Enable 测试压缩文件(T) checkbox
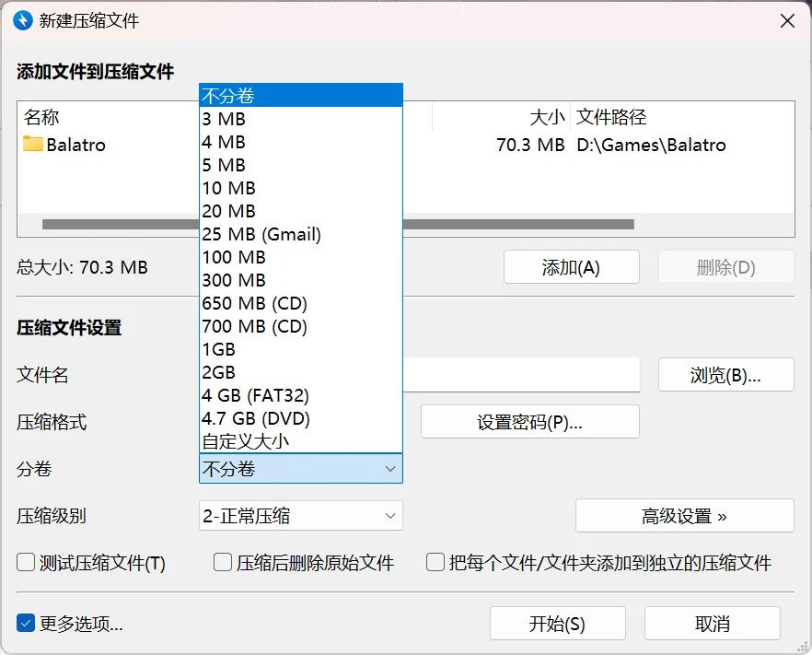Viewport: 812px width, 655px height. 26,562
